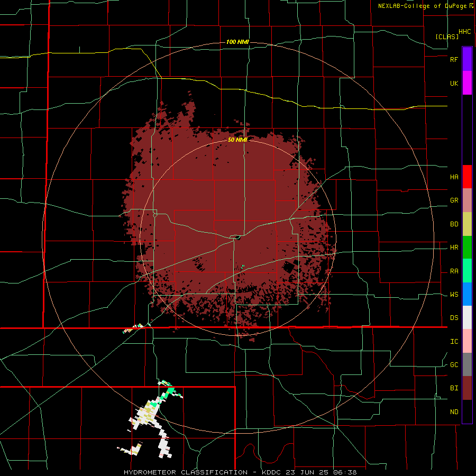The width and height of the screenshot is (476, 476).
Task: Click the GR legend label
Action: pos(454,200)
